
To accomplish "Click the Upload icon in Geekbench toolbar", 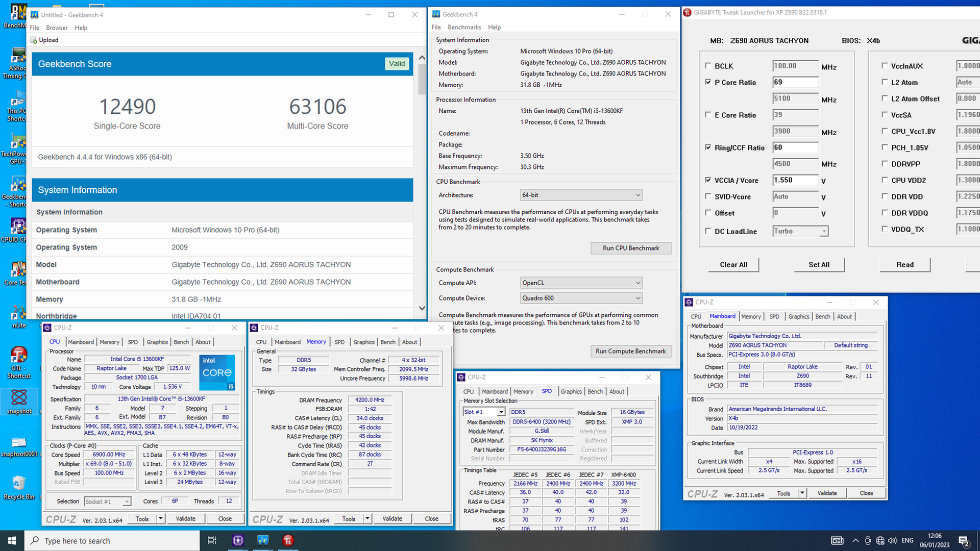I will point(33,40).
